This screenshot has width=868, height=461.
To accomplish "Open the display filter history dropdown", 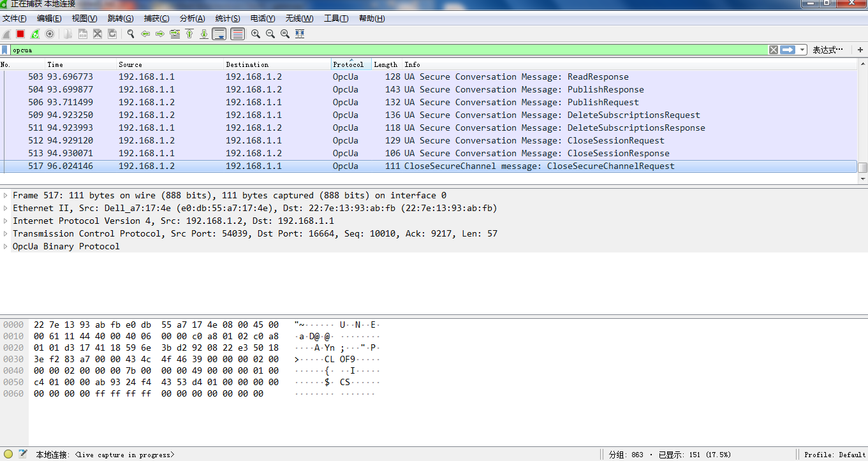I will coord(802,50).
